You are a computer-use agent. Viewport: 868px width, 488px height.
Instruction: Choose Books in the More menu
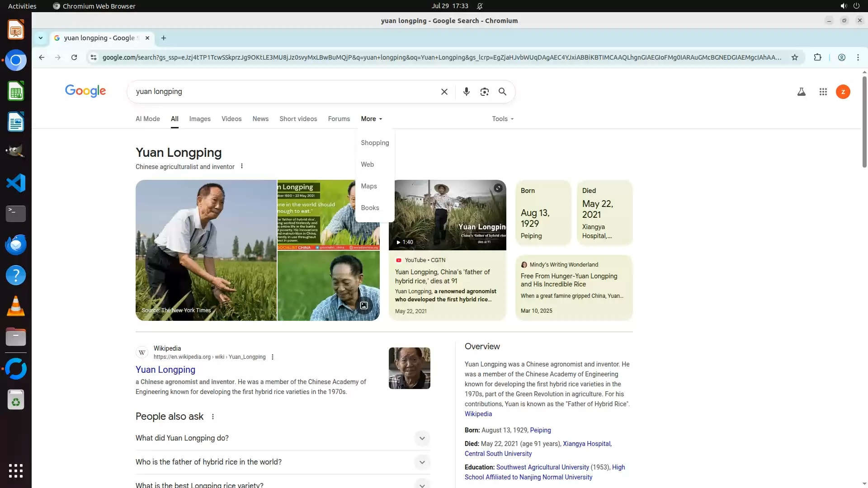click(369, 208)
